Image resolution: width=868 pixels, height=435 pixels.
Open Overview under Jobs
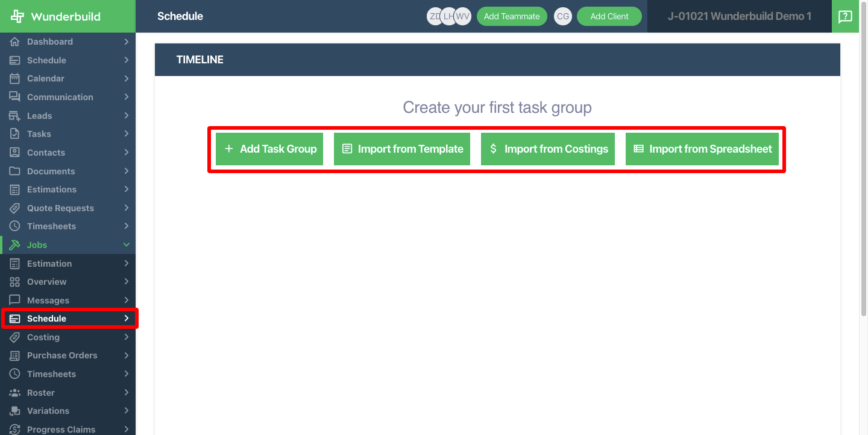click(68, 282)
